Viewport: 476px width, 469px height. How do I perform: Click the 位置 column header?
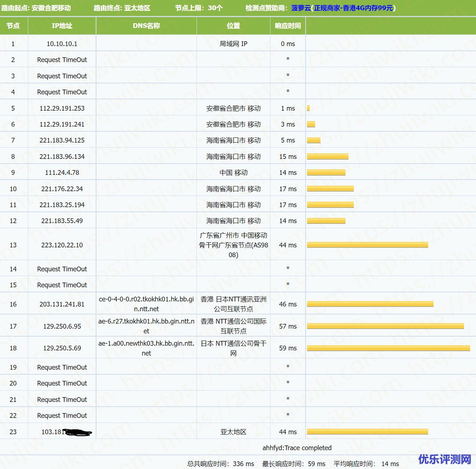click(x=233, y=26)
